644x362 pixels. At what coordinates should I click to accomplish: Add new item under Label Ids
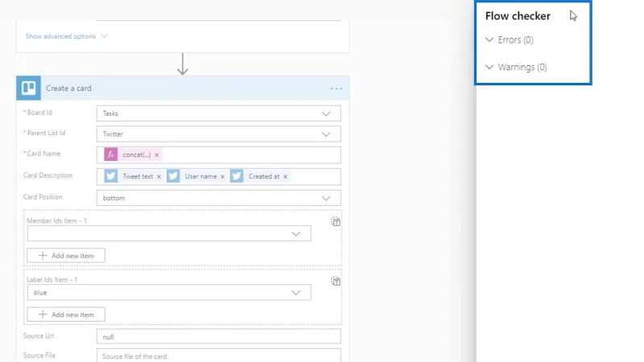(66, 315)
